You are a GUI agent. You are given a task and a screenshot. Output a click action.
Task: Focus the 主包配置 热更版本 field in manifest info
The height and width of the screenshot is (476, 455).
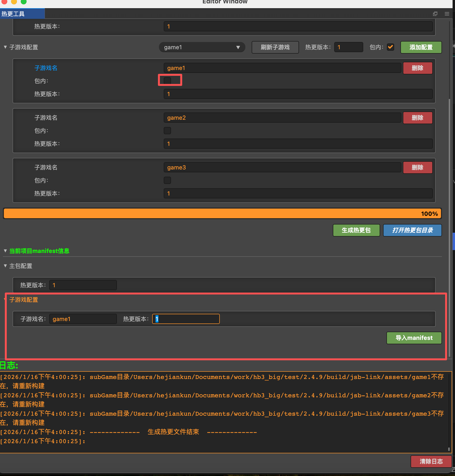pos(83,285)
